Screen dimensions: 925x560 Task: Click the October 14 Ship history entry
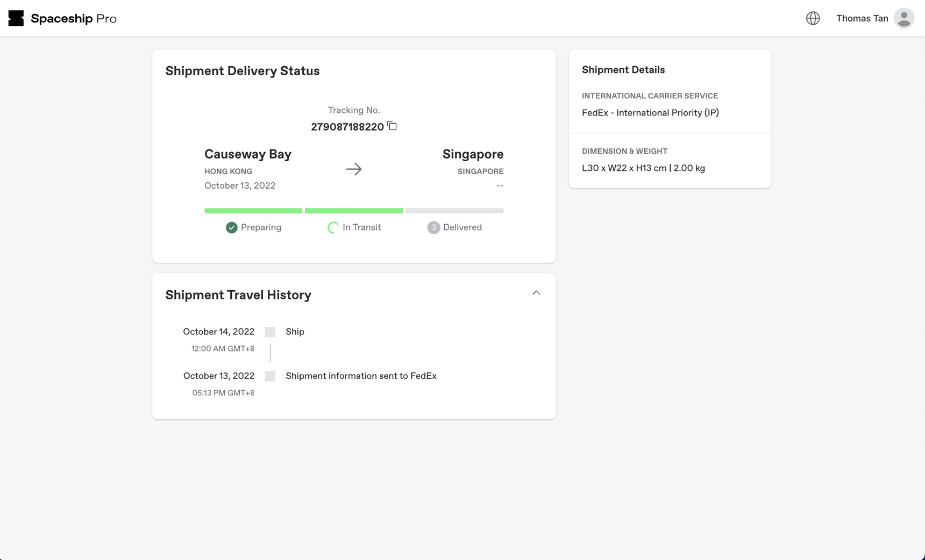(295, 332)
